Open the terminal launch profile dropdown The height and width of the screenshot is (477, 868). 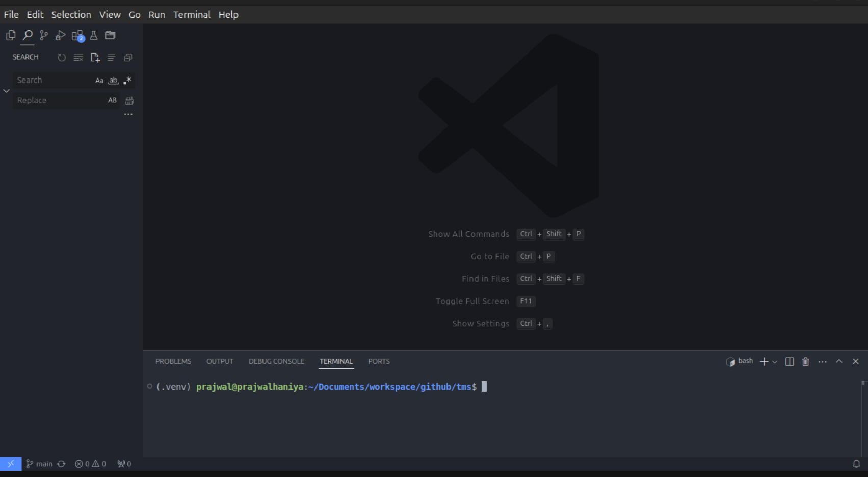(774, 361)
